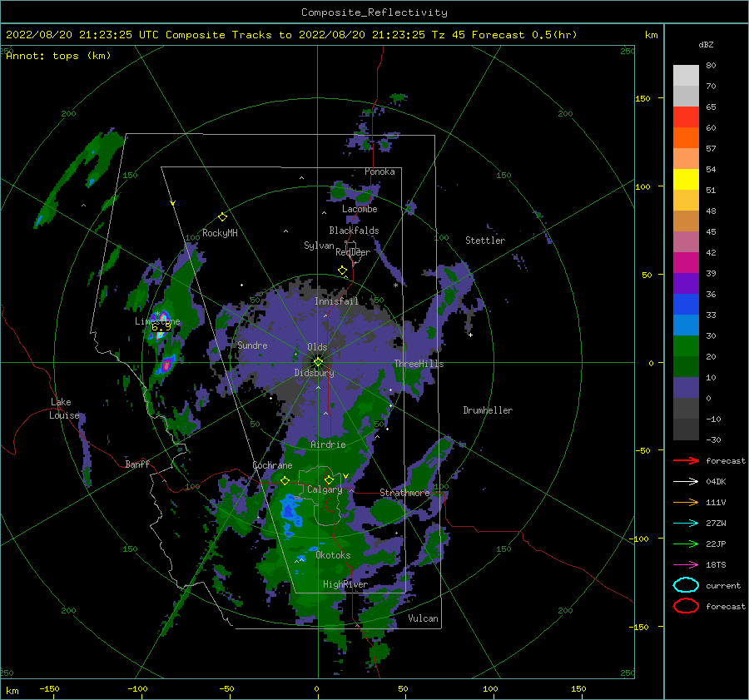
Task: Click the RedDeer city label
Action: click(353, 252)
